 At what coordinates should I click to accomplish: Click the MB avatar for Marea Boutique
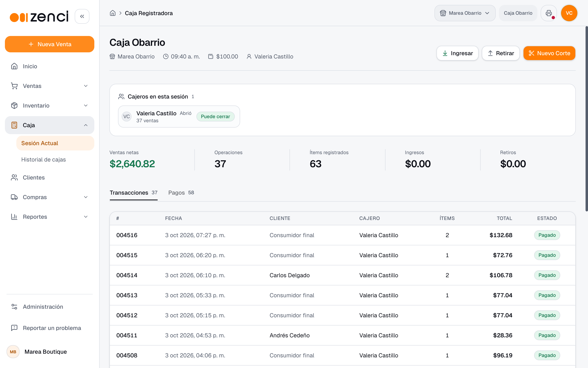(13, 352)
